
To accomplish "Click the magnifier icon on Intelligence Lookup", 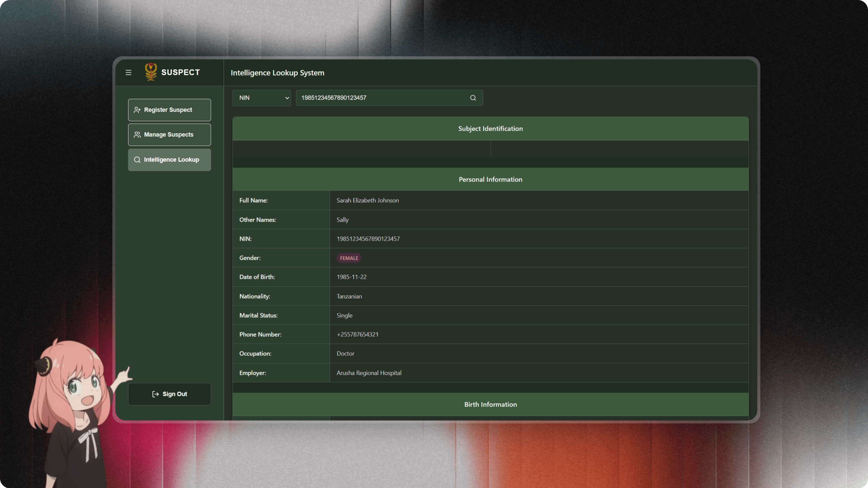I will [137, 160].
